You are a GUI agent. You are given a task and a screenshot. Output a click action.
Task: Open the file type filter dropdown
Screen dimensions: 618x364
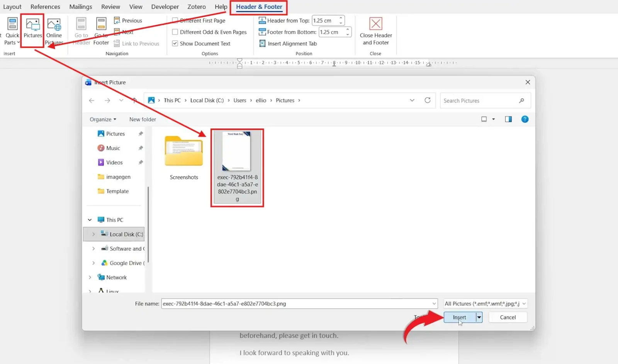[x=524, y=304]
